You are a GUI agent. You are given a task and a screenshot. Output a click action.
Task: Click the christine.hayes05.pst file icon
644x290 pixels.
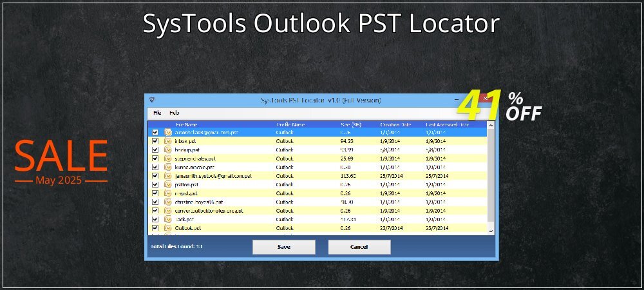(x=167, y=202)
